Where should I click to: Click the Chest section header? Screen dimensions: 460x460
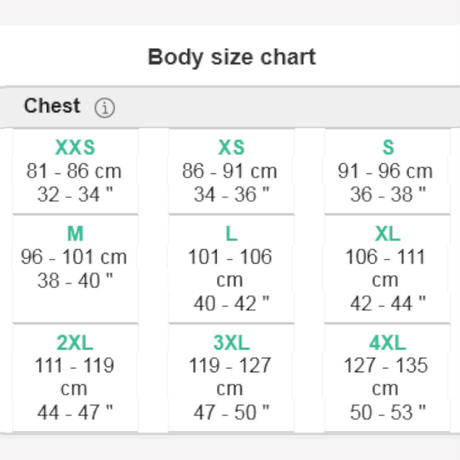pos(230,107)
